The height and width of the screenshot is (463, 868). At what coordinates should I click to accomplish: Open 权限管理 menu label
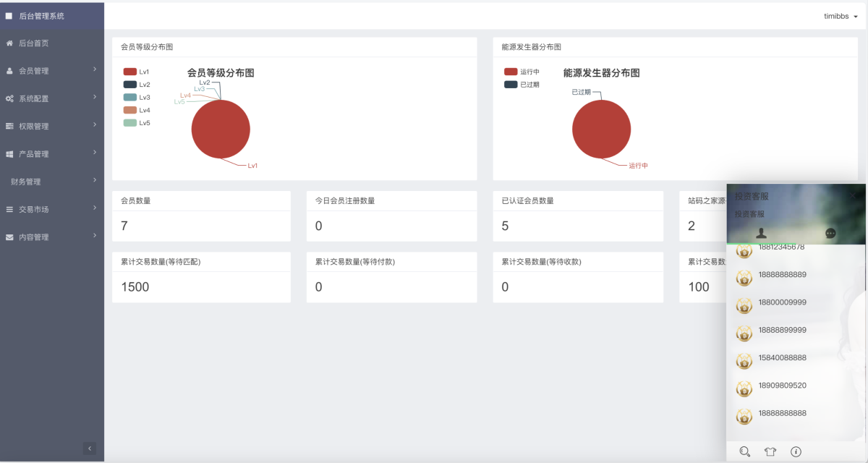tap(34, 126)
